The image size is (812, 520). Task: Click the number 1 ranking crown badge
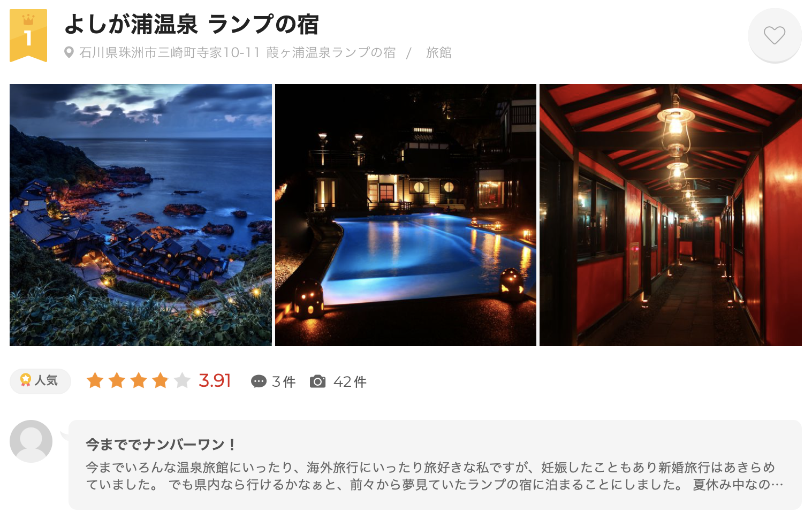click(x=28, y=36)
